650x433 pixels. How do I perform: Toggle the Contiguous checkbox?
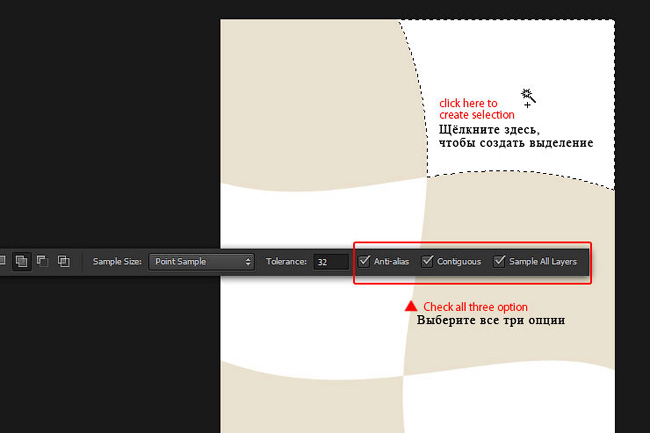click(427, 261)
